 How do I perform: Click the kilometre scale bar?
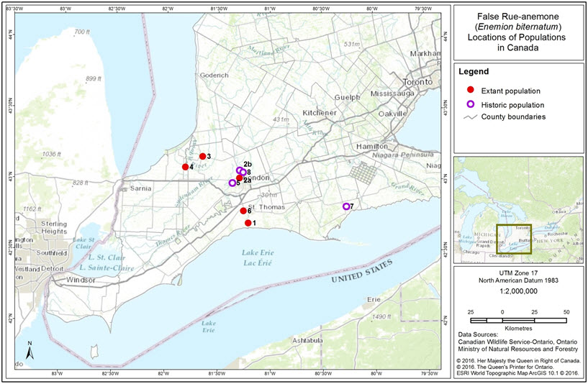pyautogui.click(x=518, y=320)
